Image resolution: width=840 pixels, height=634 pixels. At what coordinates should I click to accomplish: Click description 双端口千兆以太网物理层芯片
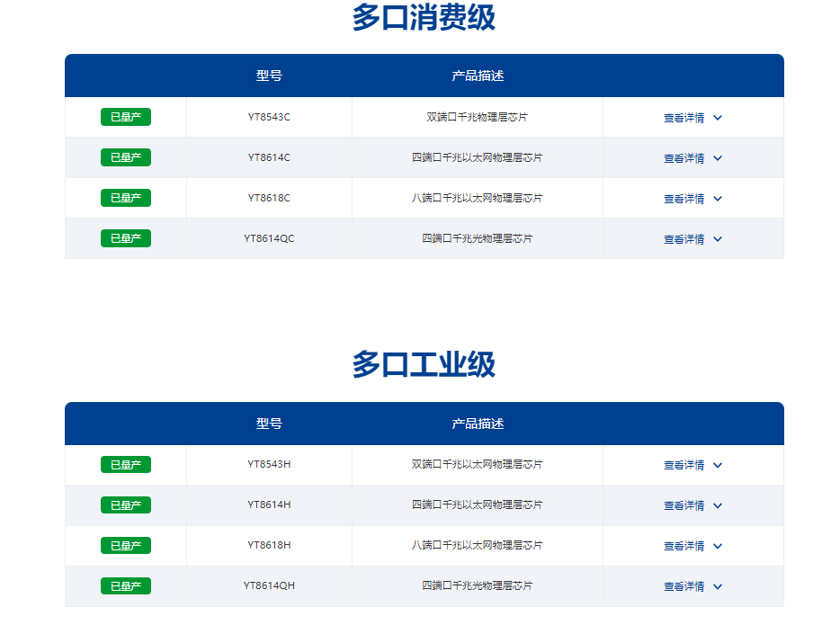pos(477,464)
